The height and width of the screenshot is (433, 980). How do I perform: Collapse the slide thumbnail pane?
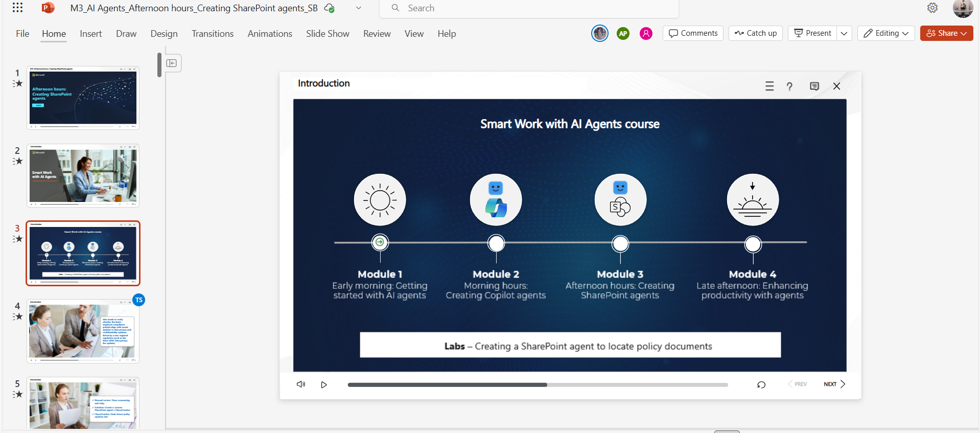[172, 63]
